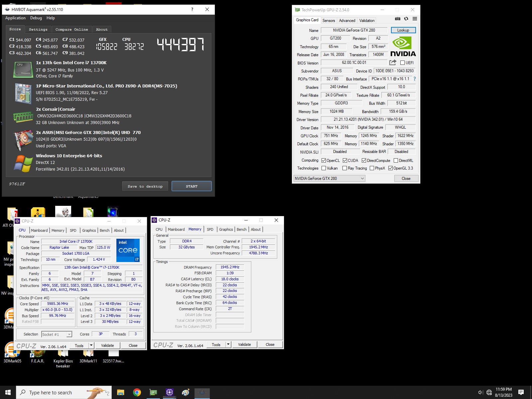This screenshot has width=532, height=399.
Task: Open Paint from the taskbar
Action: (x=186, y=392)
